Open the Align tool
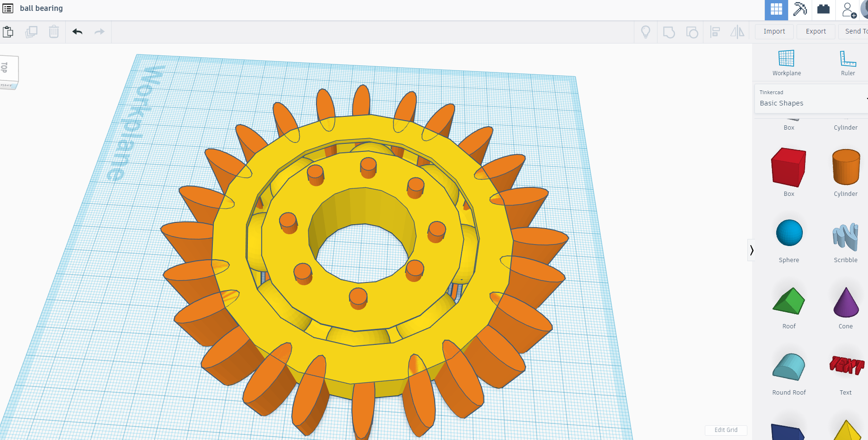 [x=715, y=32]
